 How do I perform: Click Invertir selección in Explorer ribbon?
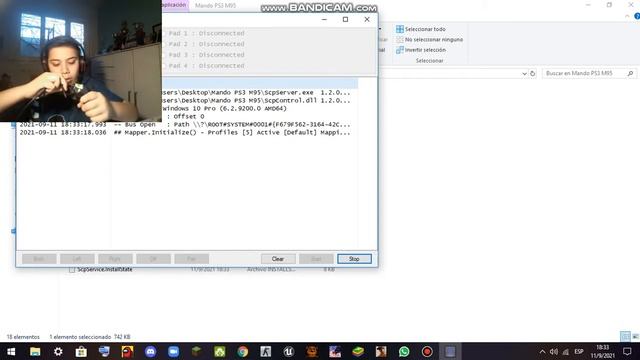(x=421, y=50)
